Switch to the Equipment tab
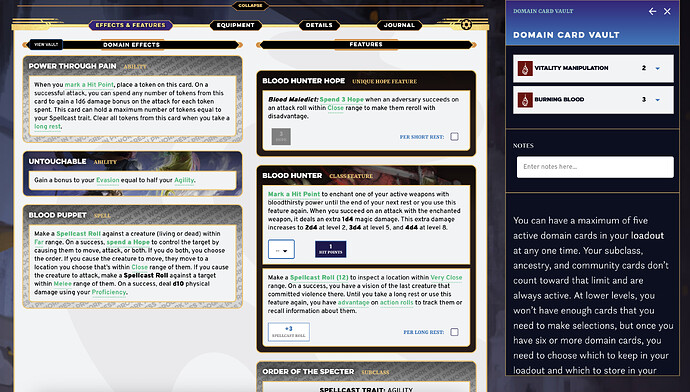This screenshot has width=690, height=392. click(x=235, y=25)
